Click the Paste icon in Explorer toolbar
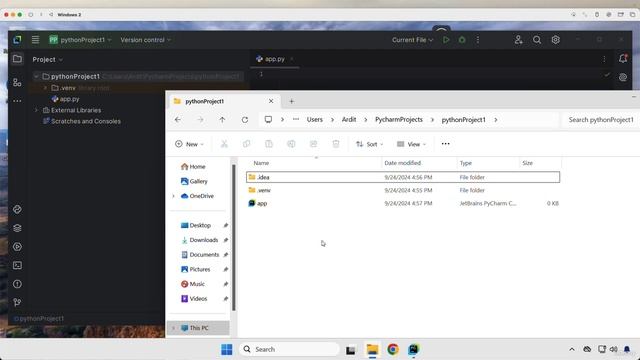640x360 pixels. [x=269, y=144]
